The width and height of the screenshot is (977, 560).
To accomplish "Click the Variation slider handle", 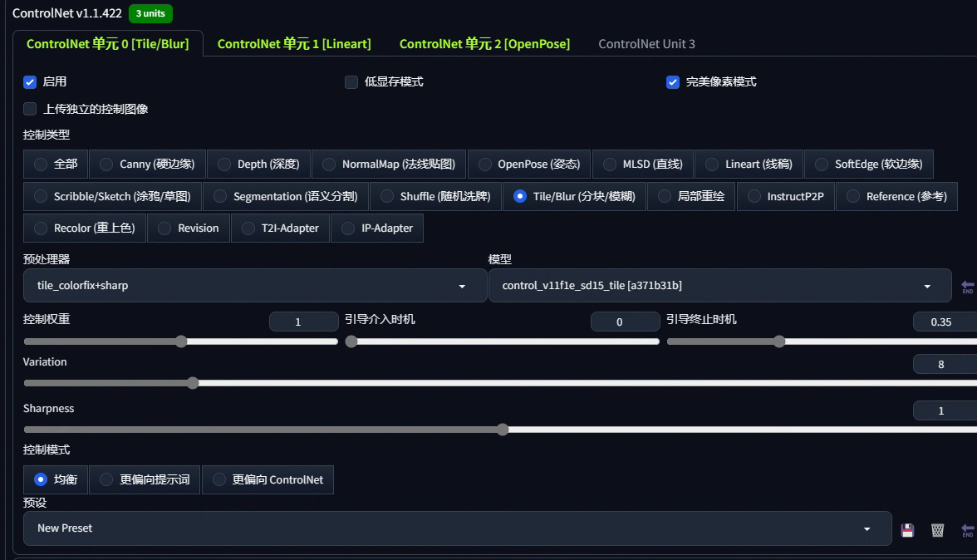I will [193, 383].
